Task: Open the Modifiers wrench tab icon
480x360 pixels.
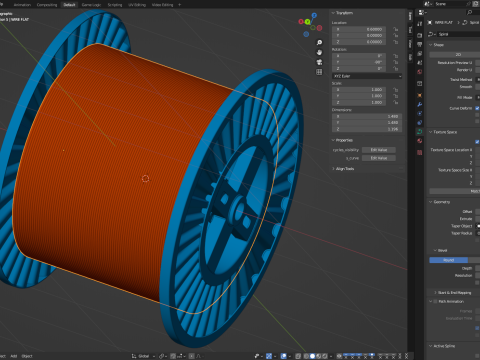Action: (420, 104)
